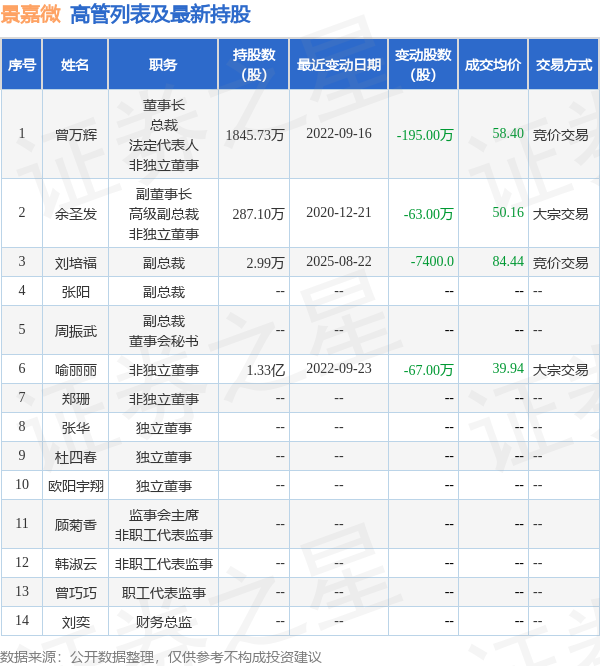Click the 景嘉微 company name in the title
This screenshot has width=600, height=666.
coord(31,14)
